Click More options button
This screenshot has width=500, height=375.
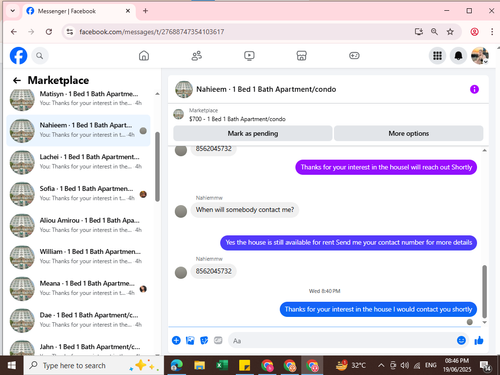[408, 133]
